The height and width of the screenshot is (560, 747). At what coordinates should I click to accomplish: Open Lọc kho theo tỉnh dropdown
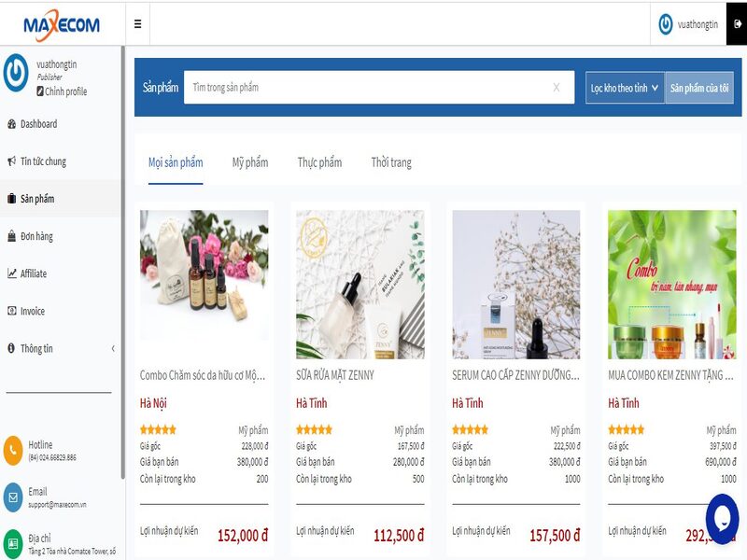(x=625, y=88)
